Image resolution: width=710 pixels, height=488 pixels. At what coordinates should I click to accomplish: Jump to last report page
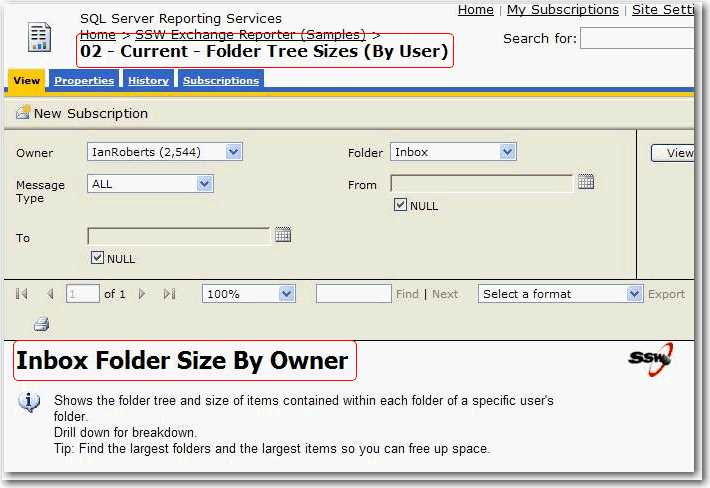coord(169,294)
